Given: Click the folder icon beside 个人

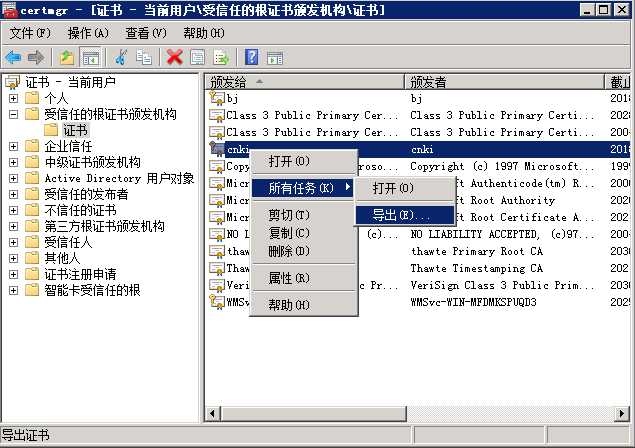Looking at the screenshot, I should click(x=32, y=98).
